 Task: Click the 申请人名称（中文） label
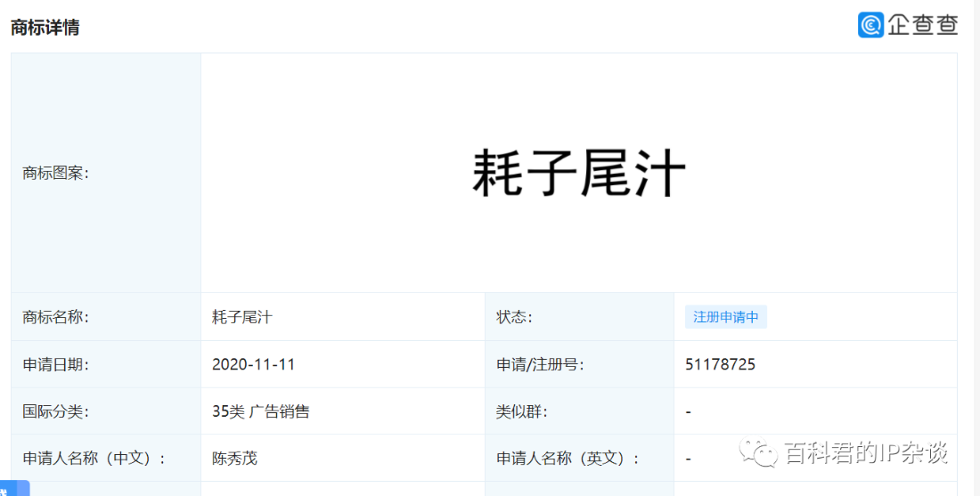click(x=94, y=459)
